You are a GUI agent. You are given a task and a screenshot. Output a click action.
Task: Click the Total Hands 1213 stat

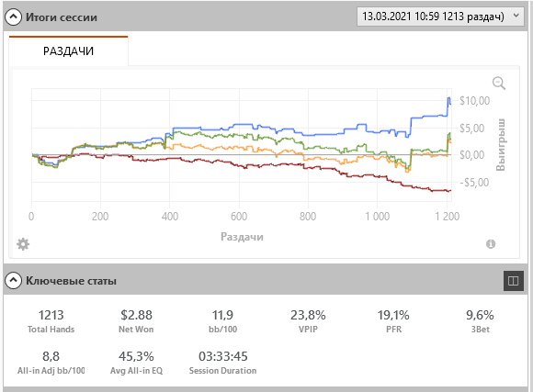tap(51, 321)
